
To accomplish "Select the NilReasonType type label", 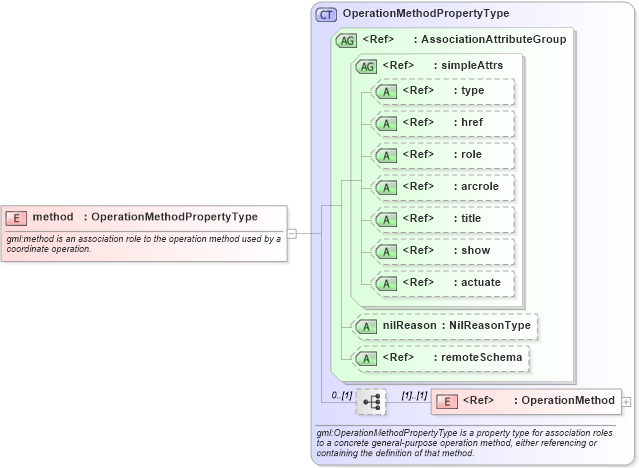I will click(490, 325).
